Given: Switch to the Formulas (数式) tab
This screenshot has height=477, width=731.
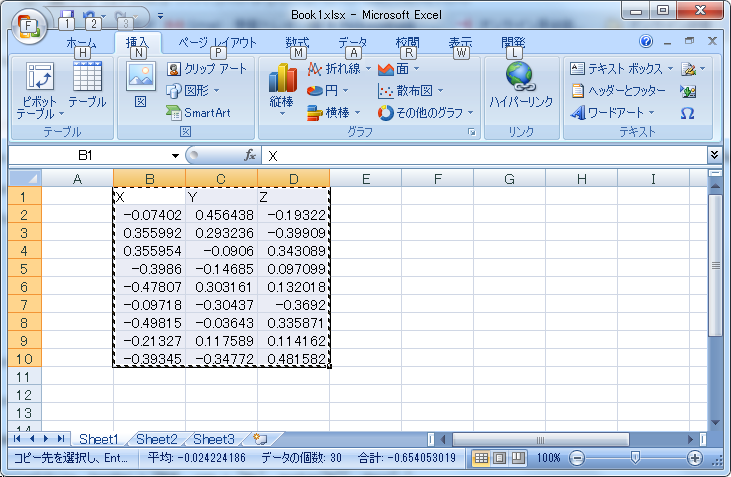Looking at the screenshot, I should pyautogui.click(x=297, y=43).
